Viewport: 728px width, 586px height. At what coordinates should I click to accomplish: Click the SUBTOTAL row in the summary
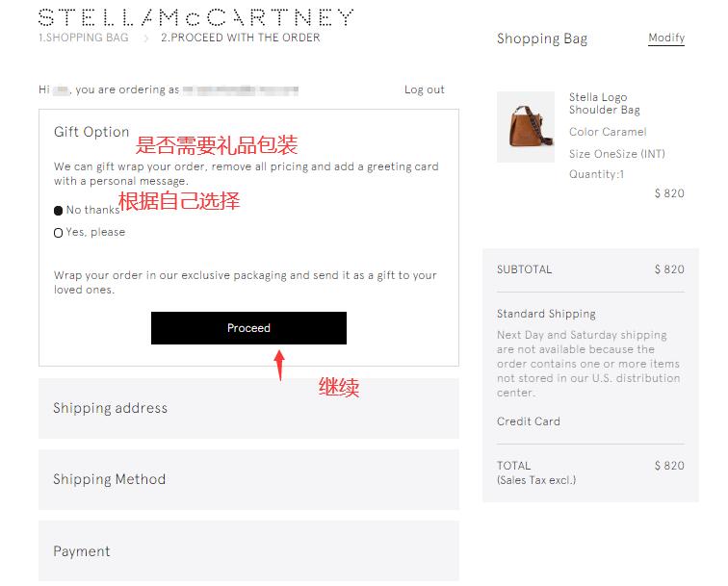590,269
